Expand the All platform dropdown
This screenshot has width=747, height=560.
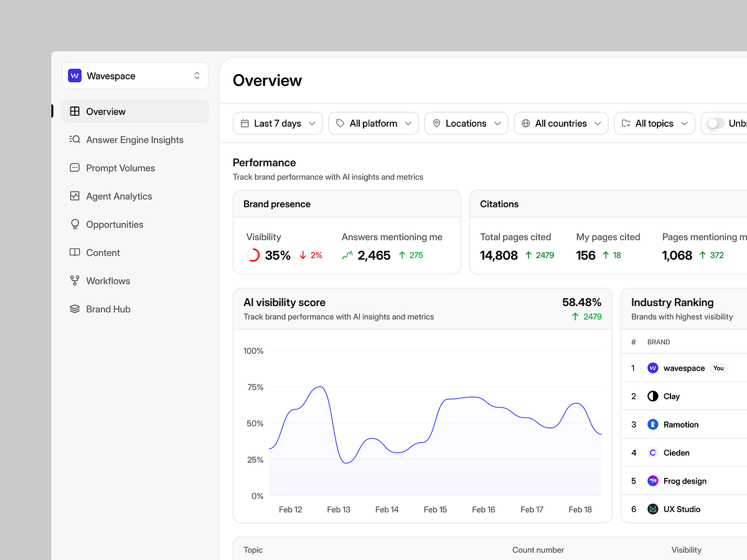click(373, 123)
